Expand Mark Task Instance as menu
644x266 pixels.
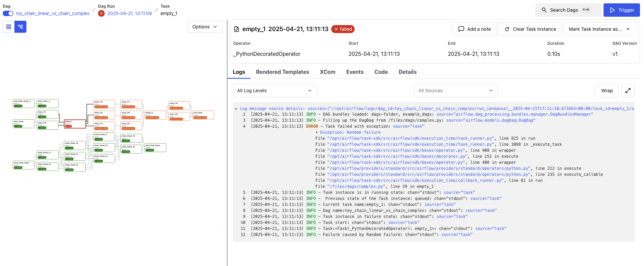point(600,29)
